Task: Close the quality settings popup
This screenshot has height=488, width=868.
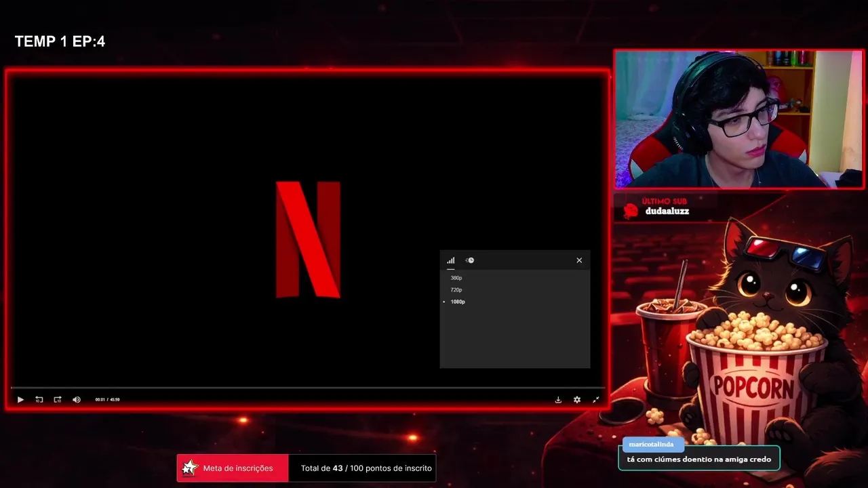Action: pos(579,260)
